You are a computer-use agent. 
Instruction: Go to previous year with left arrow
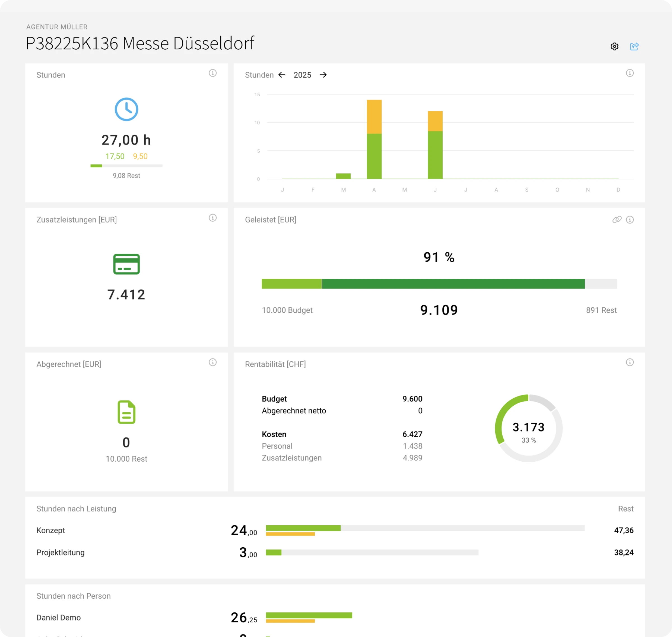click(282, 75)
